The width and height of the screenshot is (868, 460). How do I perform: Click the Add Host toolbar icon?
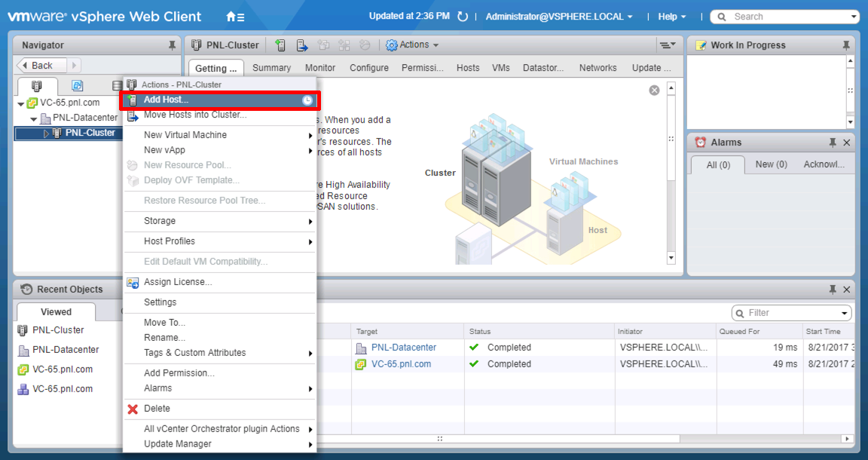coord(280,45)
